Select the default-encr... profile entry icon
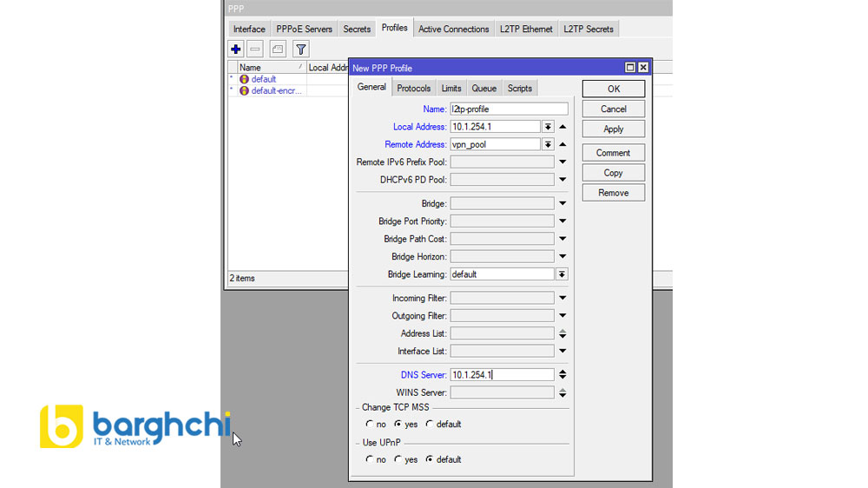 click(244, 90)
